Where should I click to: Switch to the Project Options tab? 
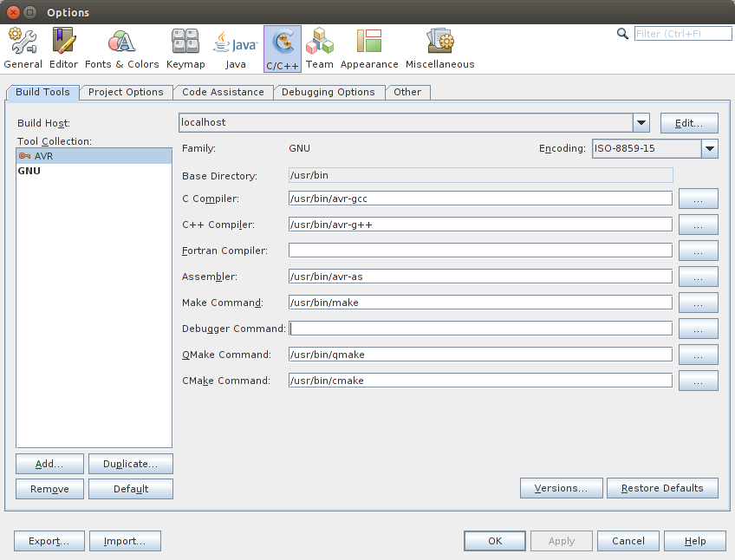click(x=126, y=92)
